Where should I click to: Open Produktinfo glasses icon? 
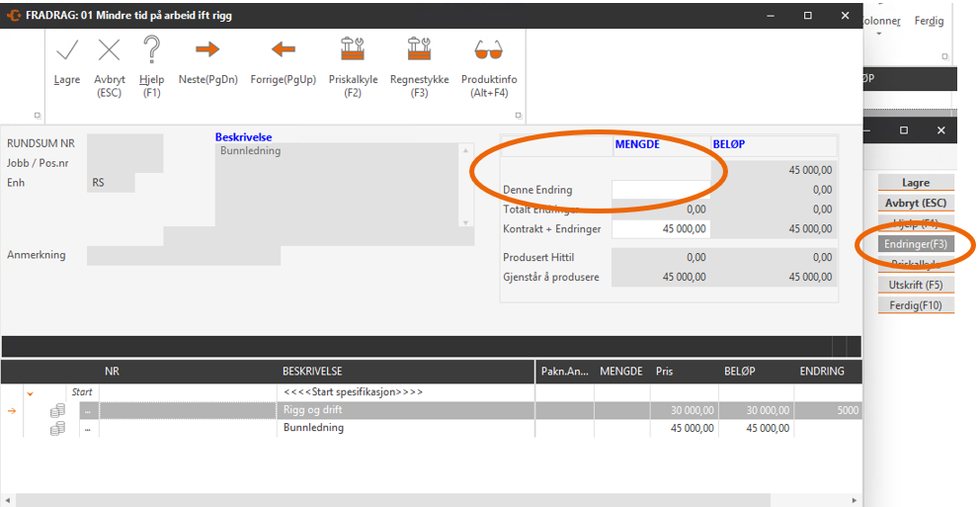tap(488, 49)
